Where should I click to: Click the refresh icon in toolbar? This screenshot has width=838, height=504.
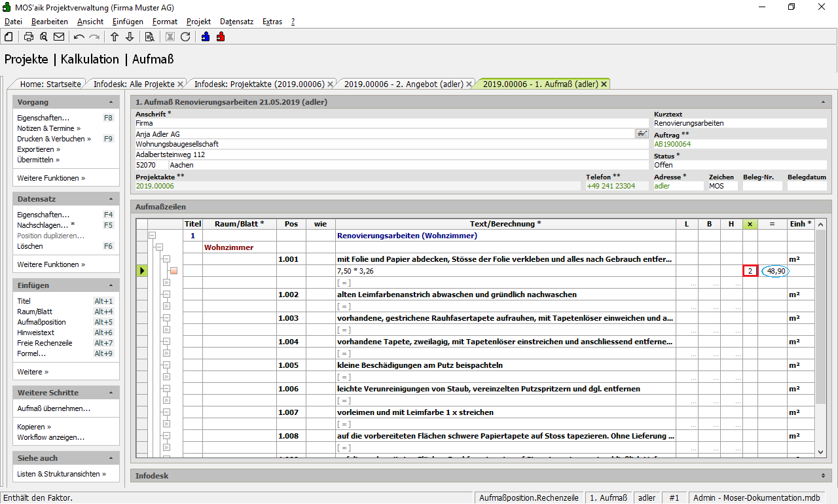(x=185, y=37)
